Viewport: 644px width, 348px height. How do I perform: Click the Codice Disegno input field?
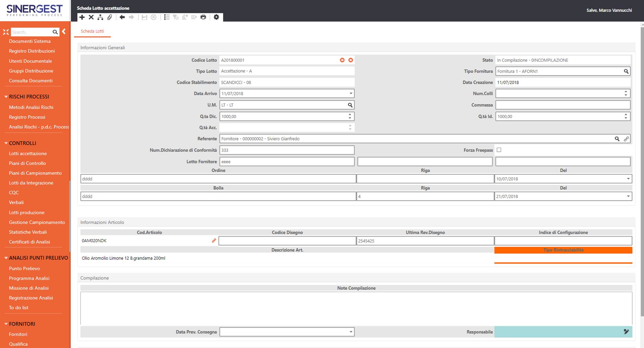click(x=287, y=241)
